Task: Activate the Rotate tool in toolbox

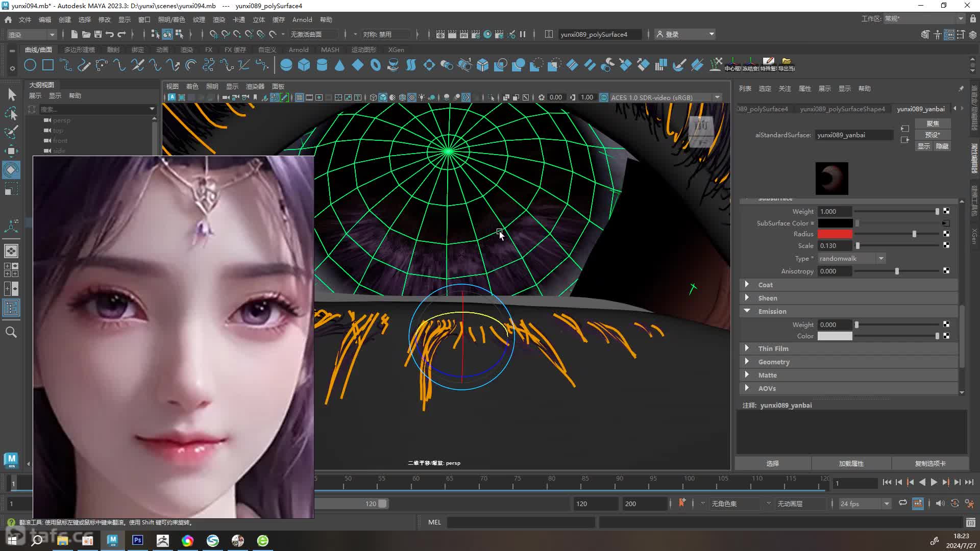Action: 11,170
